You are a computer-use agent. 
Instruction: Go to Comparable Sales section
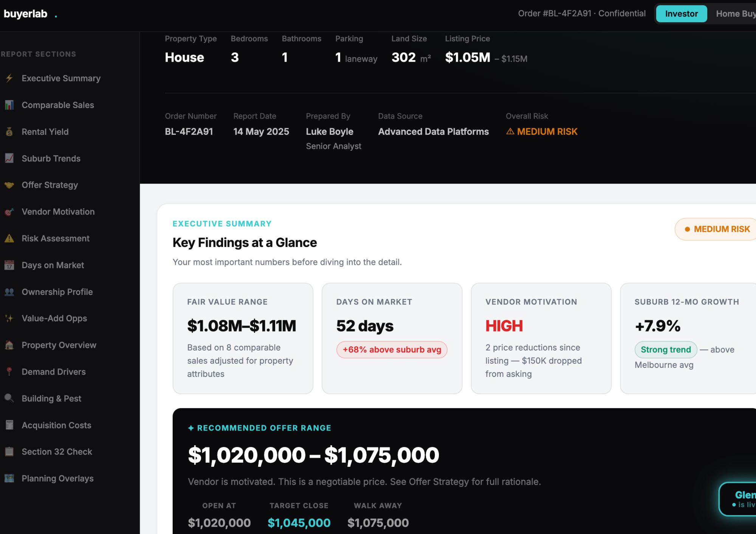pyautogui.click(x=58, y=105)
